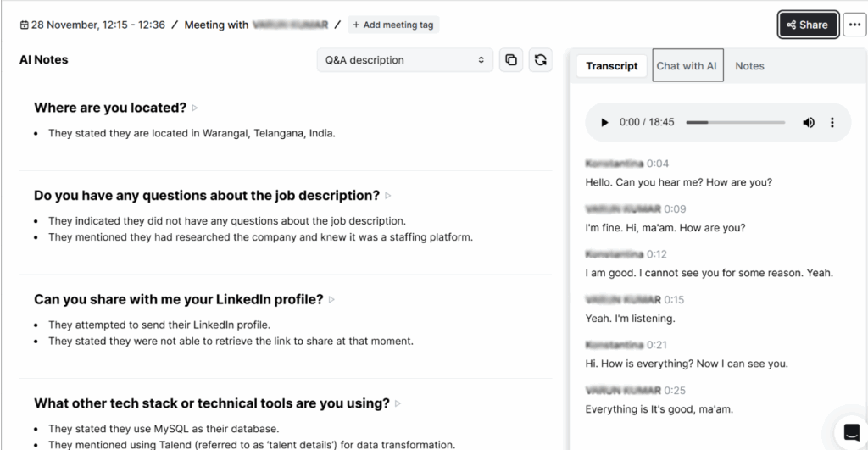Open the three-dots more options menu
The width and height of the screenshot is (868, 450).
tap(854, 25)
